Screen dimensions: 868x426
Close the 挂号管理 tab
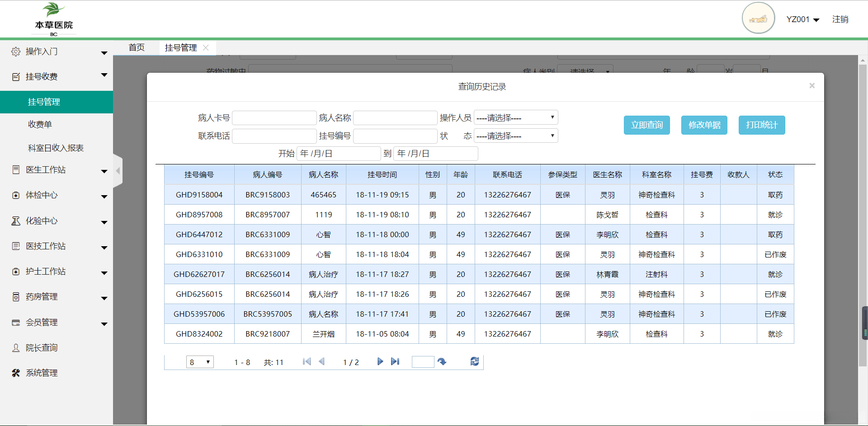click(x=206, y=47)
